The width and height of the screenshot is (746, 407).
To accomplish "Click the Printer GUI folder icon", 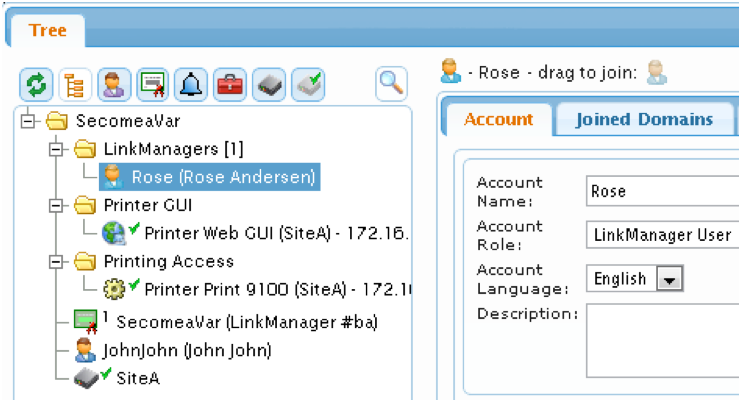I will pos(85,205).
